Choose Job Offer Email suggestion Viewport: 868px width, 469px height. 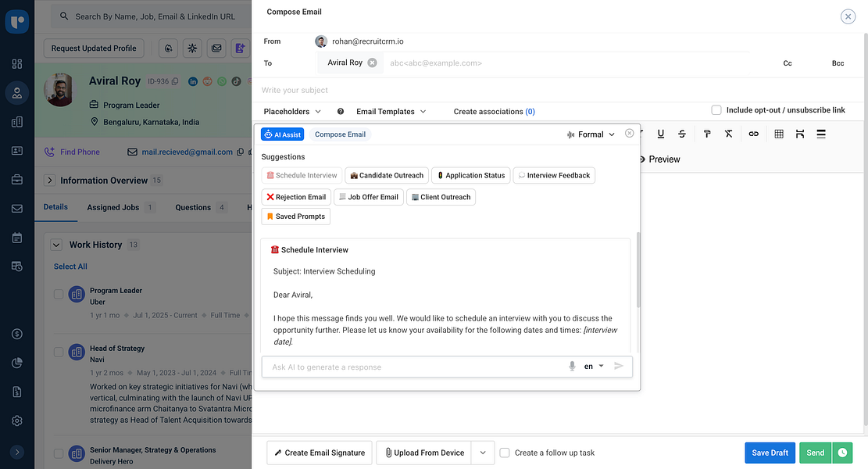point(368,196)
